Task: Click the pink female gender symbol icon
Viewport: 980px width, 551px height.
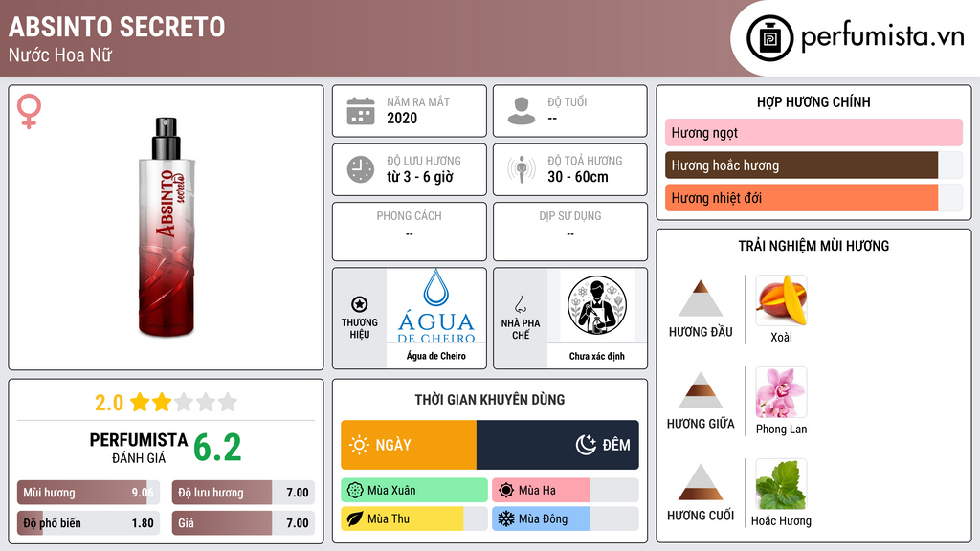Action: click(29, 111)
